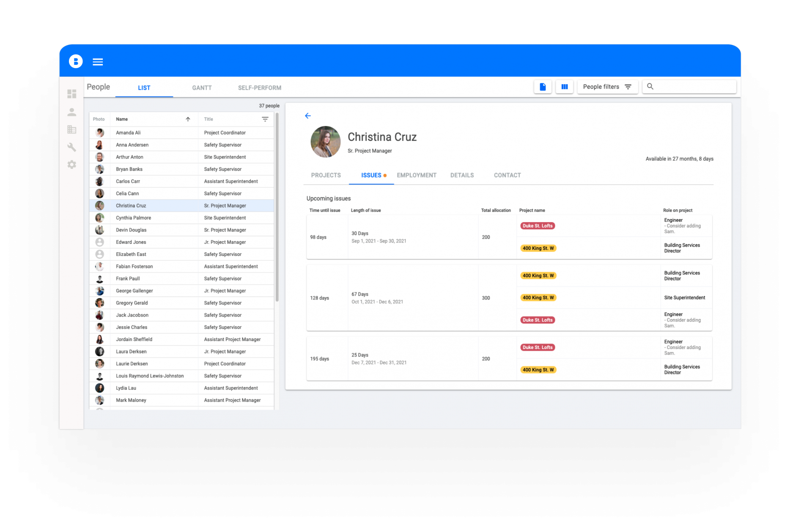Switch to the GANTT view
This screenshot has width=812, height=531.
pos(202,88)
